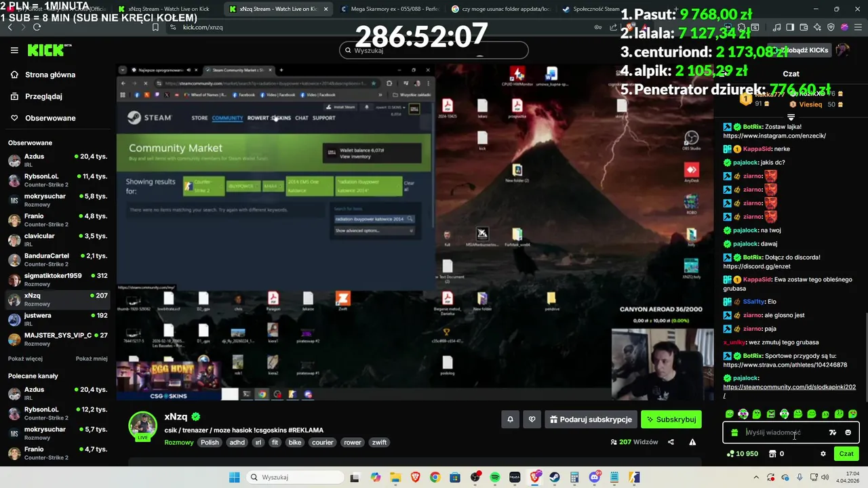Select mokrysuchar 5,8 tys. followed channel
The image size is (868, 488).
click(58, 200)
